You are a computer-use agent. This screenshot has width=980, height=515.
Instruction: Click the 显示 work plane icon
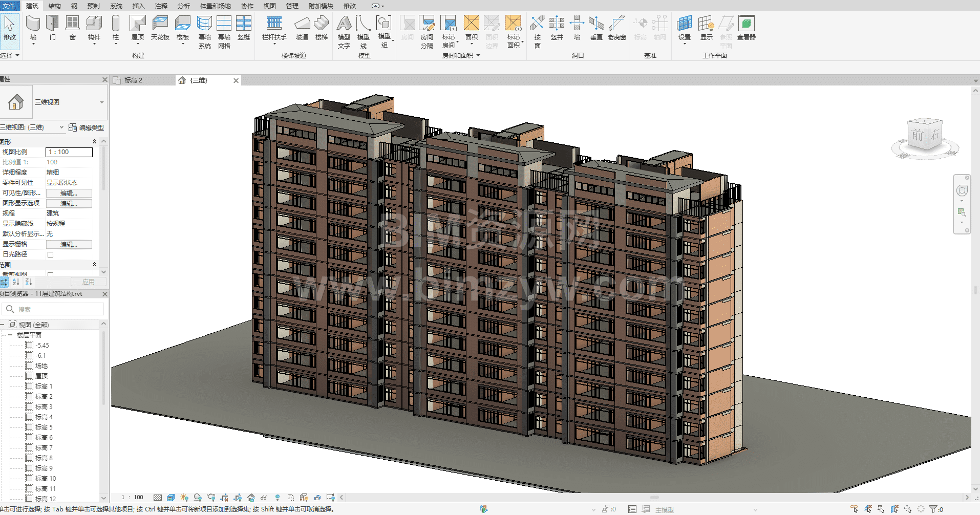click(x=707, y=28)
